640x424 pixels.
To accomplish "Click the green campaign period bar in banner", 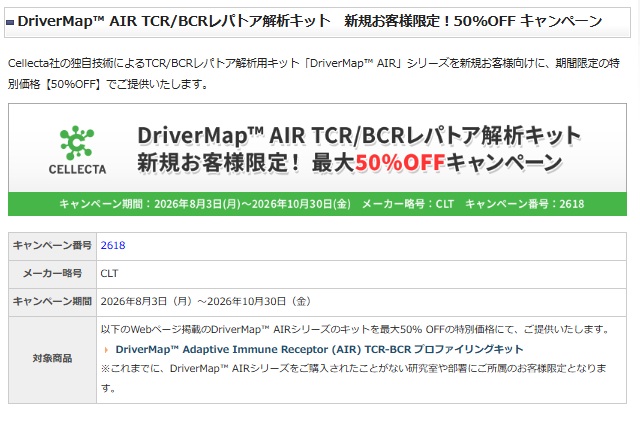I will pyautogui.click(x=317, y=204).
